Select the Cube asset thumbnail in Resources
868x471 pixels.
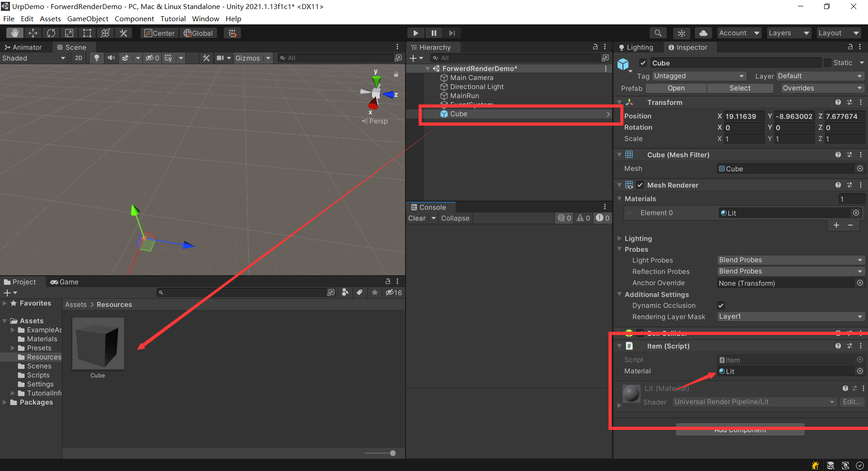97,344
